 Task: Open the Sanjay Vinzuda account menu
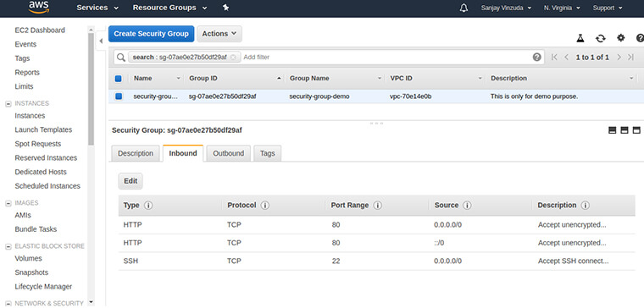tap(506, 8)
